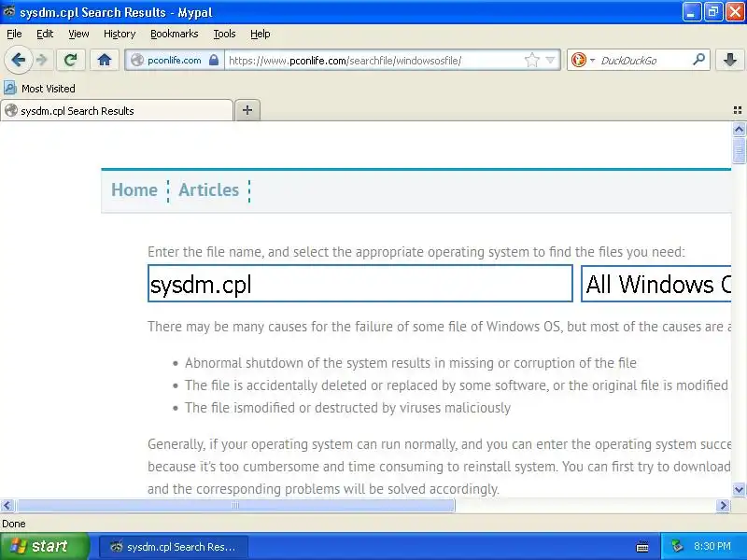Click the keyboard icon in taskbar
The image size is (747, 560).
(642, 547)
